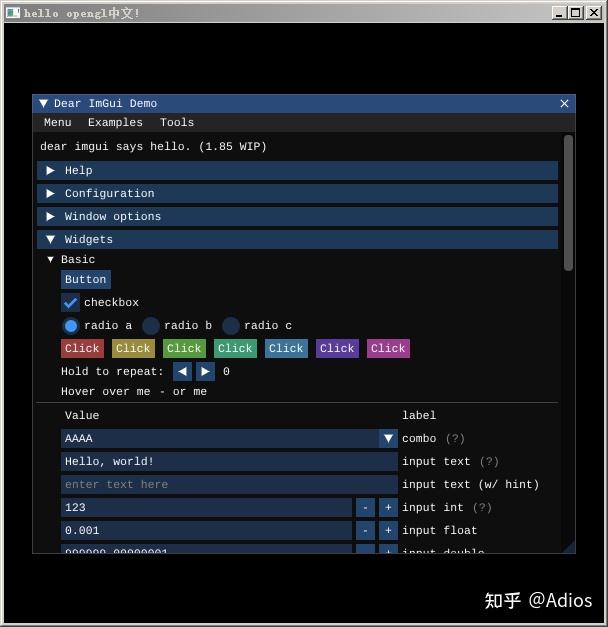Viewport: 608px width, 627px height.
Task: Uncheck the checkbox option
Action: pyautogui.click(x=70, y=303)
